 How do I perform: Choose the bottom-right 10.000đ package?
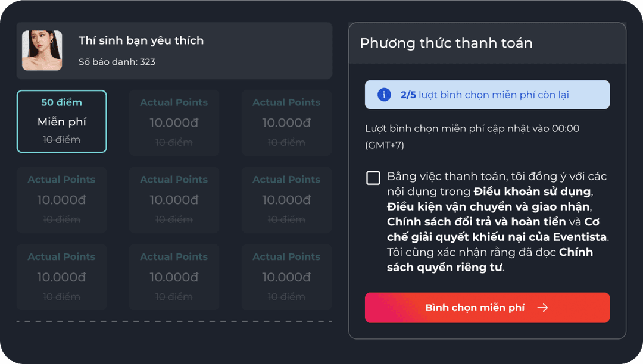pyautogui.click(x=286, y=277)
